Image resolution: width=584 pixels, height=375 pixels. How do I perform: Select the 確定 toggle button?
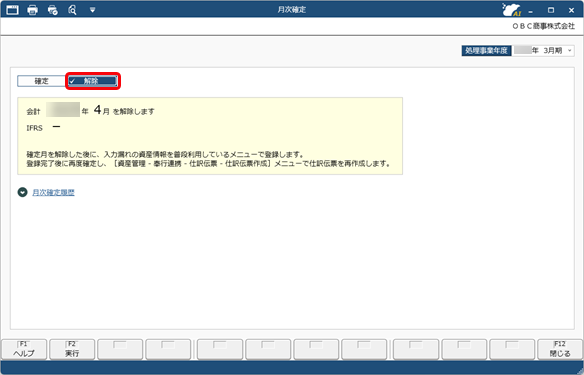tap(41, 81)
